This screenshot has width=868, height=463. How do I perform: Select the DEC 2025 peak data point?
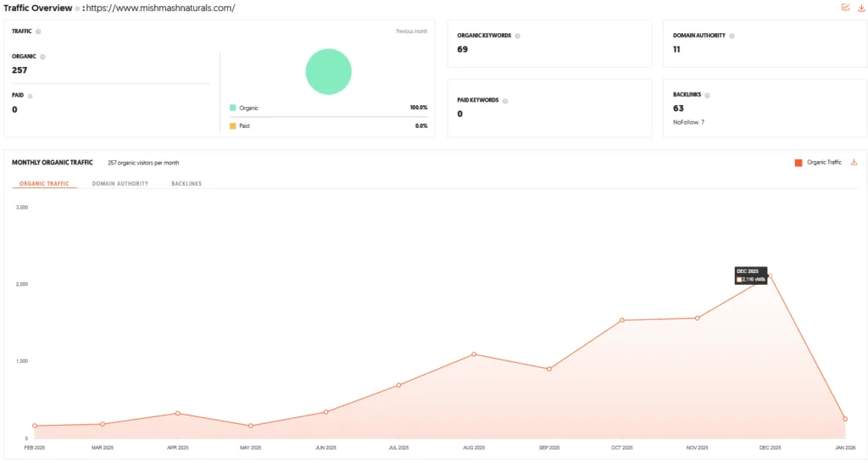(x=770, y=276)
